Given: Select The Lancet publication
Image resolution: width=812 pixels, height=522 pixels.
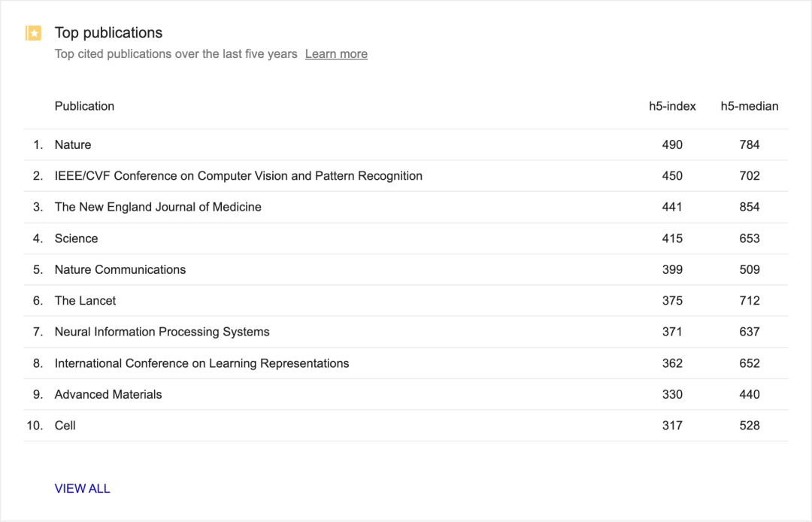Looking at the screenshot, I should (86, 301).
